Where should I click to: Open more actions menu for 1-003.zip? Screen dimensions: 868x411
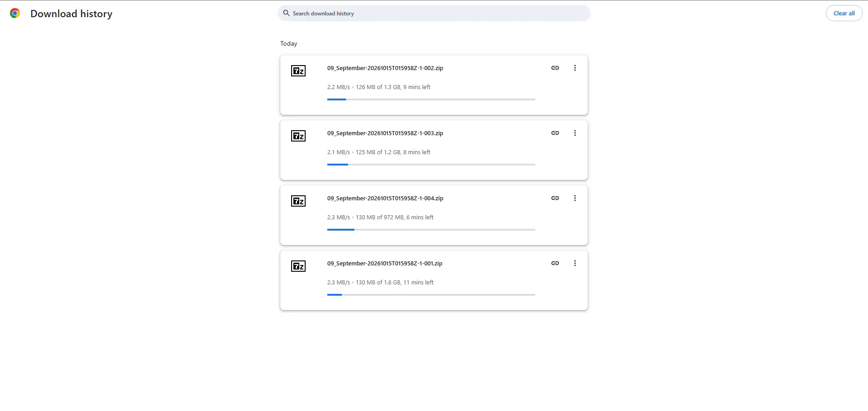575,133
